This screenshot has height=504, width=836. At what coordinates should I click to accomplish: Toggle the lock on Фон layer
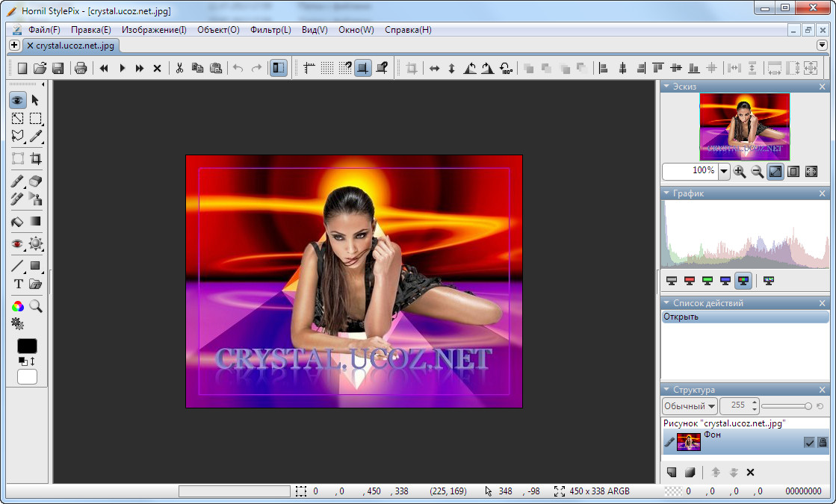pyautogui.click(x=823, y=442)
